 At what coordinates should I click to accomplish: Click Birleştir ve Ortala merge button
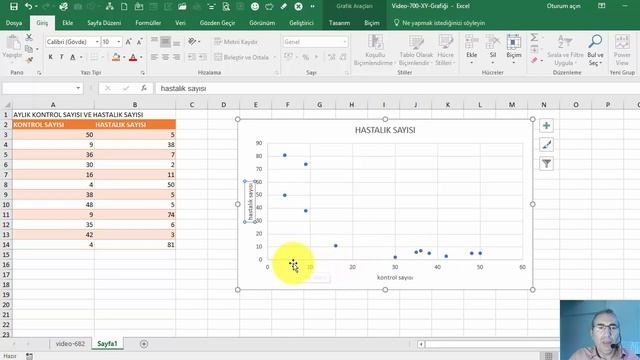pyautogui.click(x=242, y=57)
